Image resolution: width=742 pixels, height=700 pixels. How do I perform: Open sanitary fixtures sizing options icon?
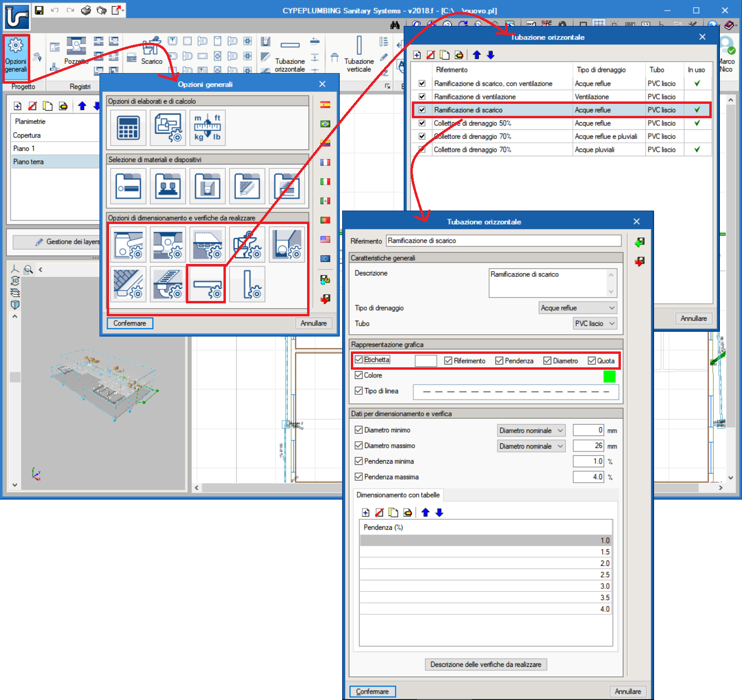(247, 245)
